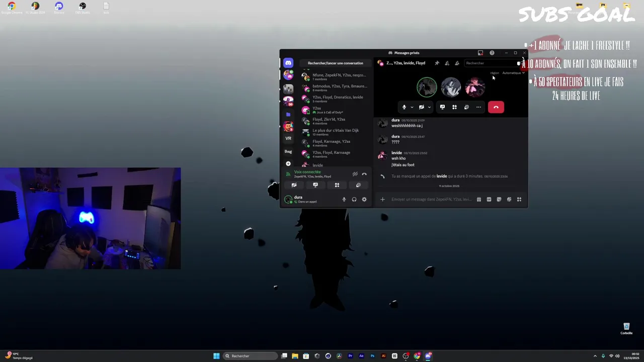This screenshot has height=362, width=644.
Task: Add friends to group DM icon
Action: (x=447, y=63)
